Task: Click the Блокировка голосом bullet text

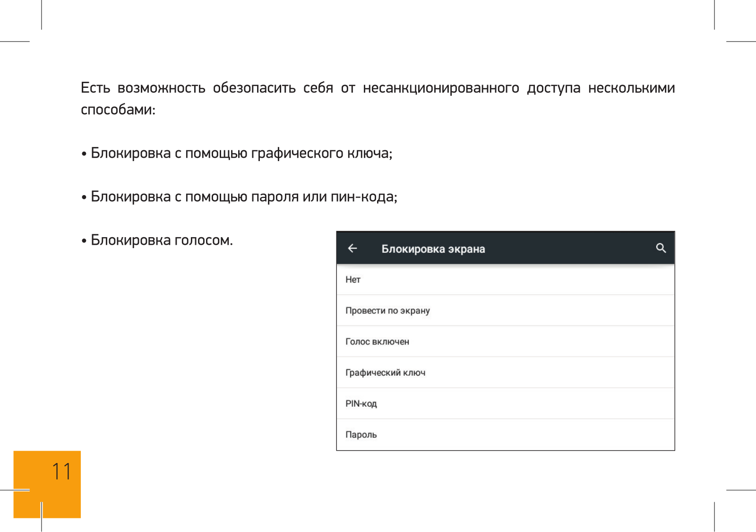Action: (157, 240)
